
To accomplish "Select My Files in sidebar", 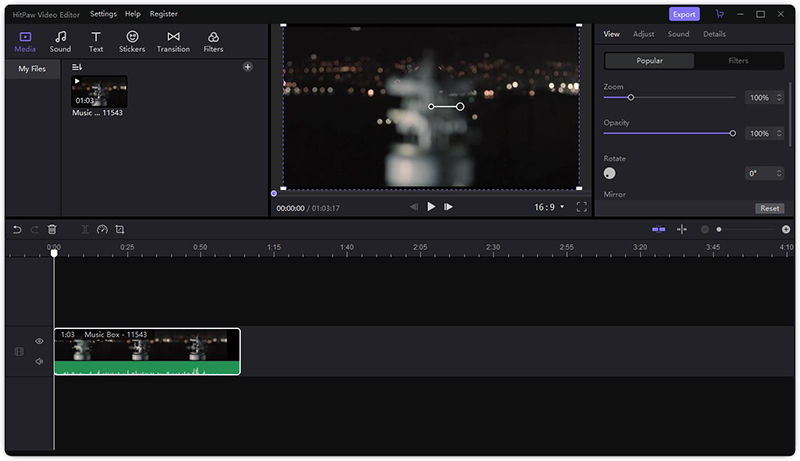I will click(32, 69).
